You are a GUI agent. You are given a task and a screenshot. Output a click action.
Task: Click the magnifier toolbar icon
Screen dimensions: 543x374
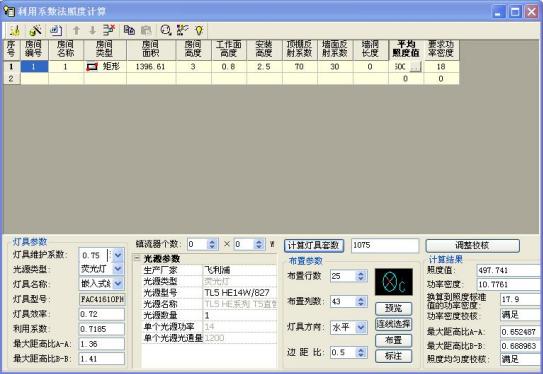[x=166, y=30]
